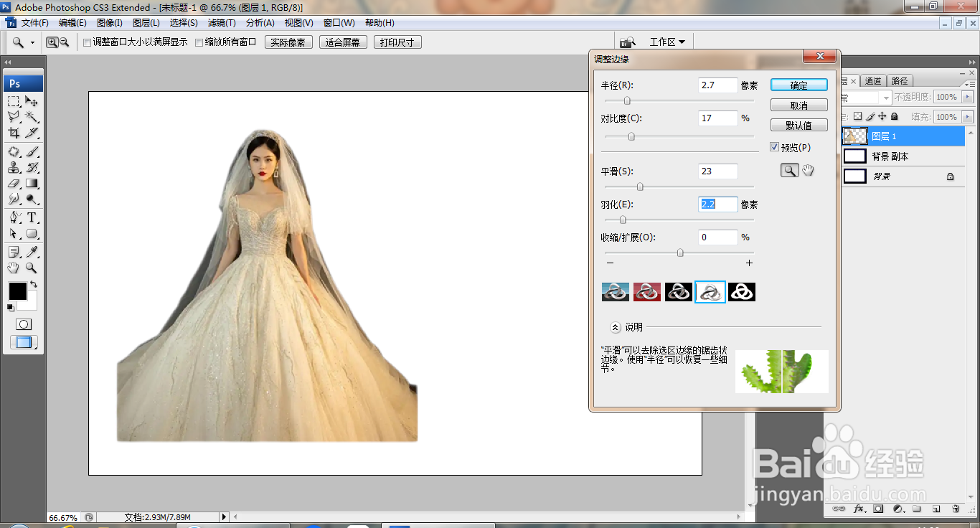Click the 收缩/扩展 slider handle

[x=680, y=253]
